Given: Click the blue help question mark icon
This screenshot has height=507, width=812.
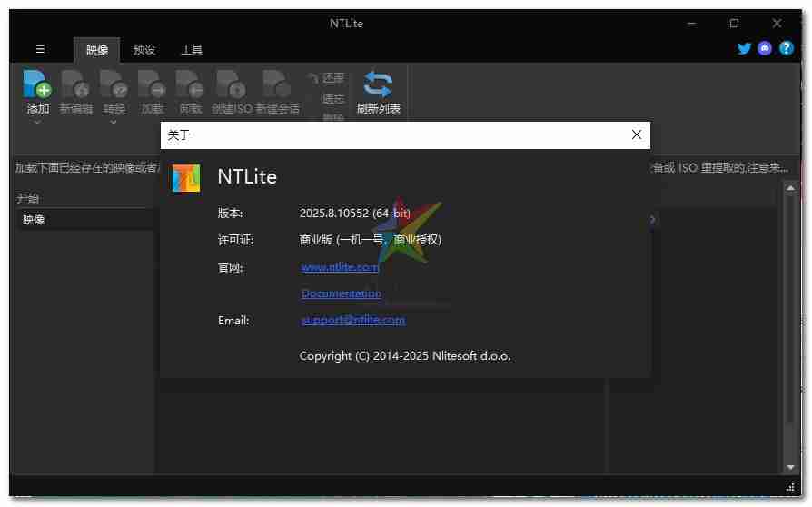Looking at the screenshot, I should (x=786, y=49).
